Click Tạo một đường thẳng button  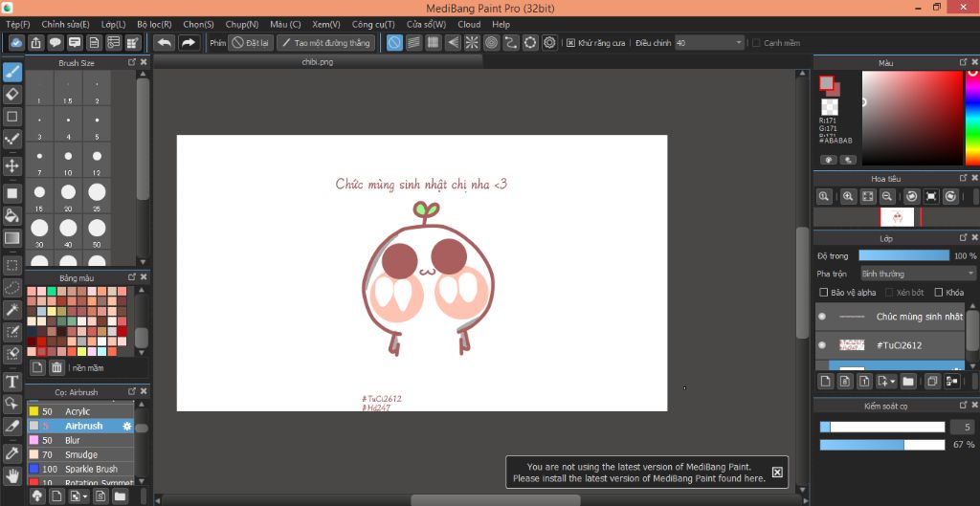click(x=326, y=42)
